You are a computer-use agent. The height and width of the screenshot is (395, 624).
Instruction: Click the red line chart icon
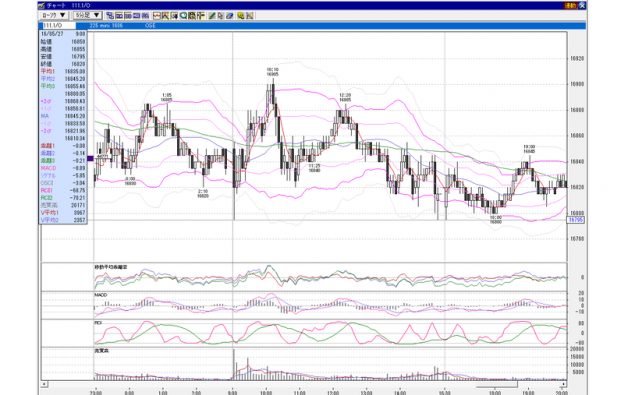[x=157, y=16]
